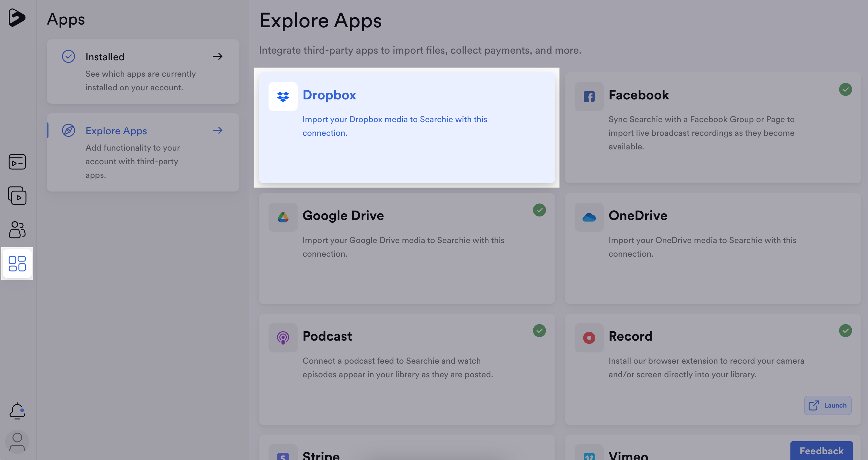The height and width of the screenshot is (460, 868).
Task: Click the Installed checkmark circle icon
Action: pos(68,57)
